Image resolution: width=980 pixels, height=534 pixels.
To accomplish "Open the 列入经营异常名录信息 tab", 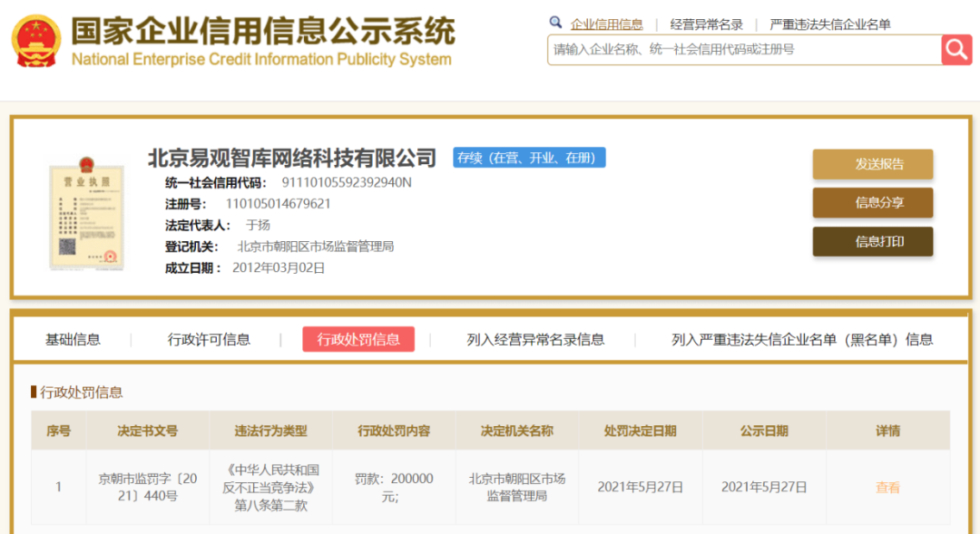I will (x=535, y=340).
